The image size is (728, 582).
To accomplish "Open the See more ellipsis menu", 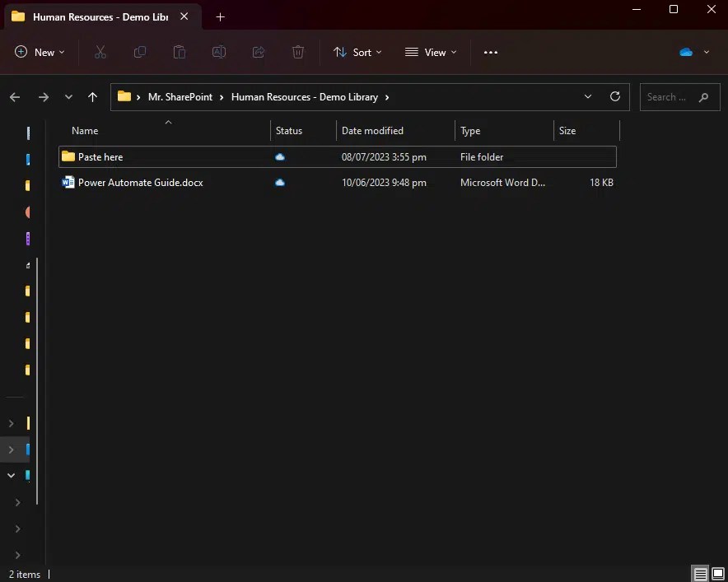I will pyautogui.click(x=491, y=52).
